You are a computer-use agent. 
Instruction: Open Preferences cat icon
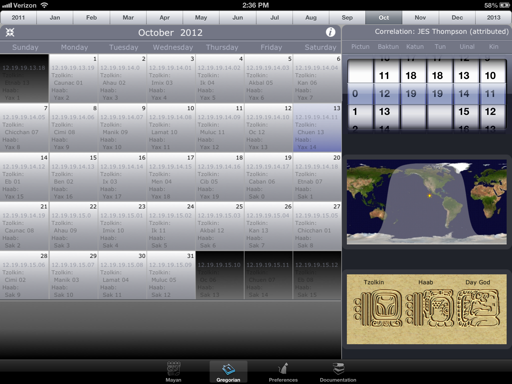click(283, 369)
